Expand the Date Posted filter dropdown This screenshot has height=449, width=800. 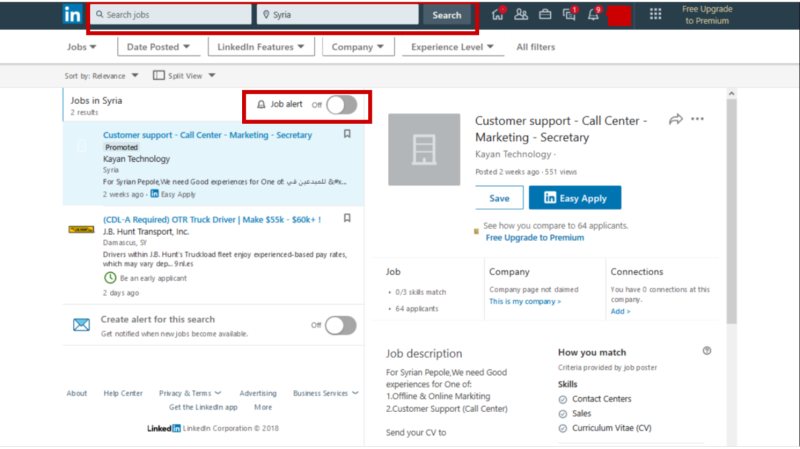click(x=158, y=47)
